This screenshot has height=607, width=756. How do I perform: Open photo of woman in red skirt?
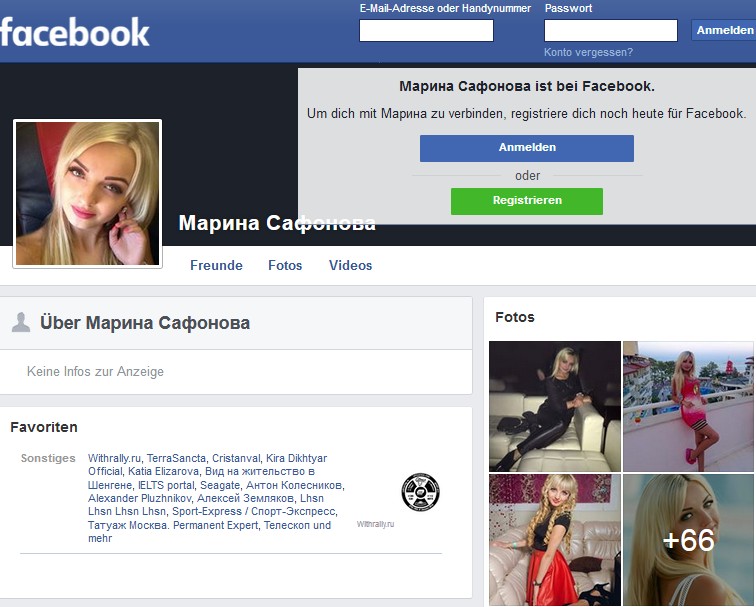[x=555, y=540]
